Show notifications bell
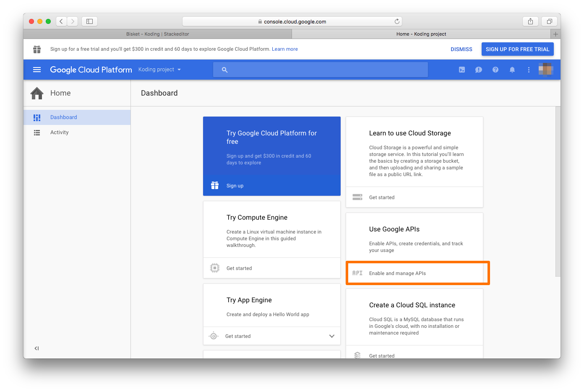 pyautogui.click(x=512, y=70)
